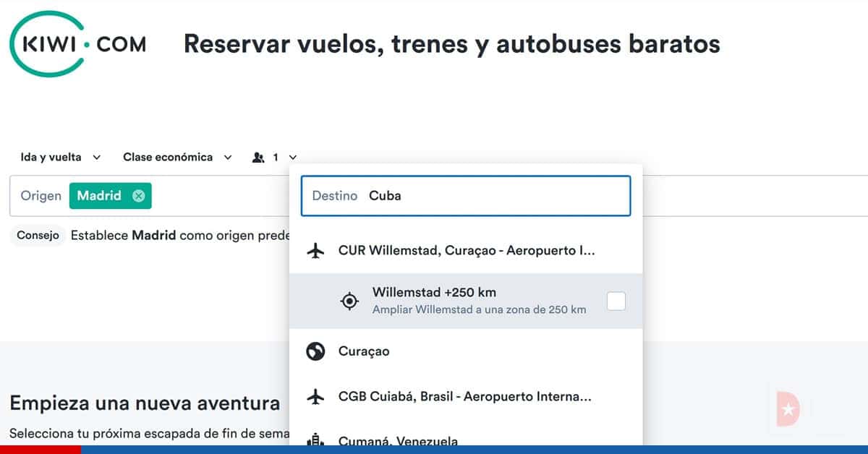This screenshot has width=868, height=454.
Task: Open the Ida y vuelta trip type dropdown
Action: pos(61,157)
